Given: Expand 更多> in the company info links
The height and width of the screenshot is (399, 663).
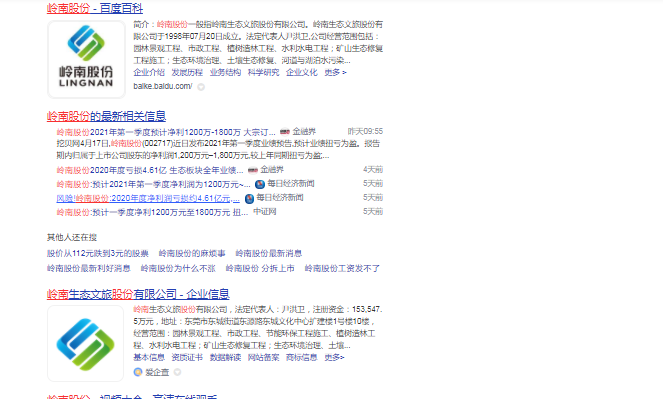Looking at the screenshot, I should [334, 358].
